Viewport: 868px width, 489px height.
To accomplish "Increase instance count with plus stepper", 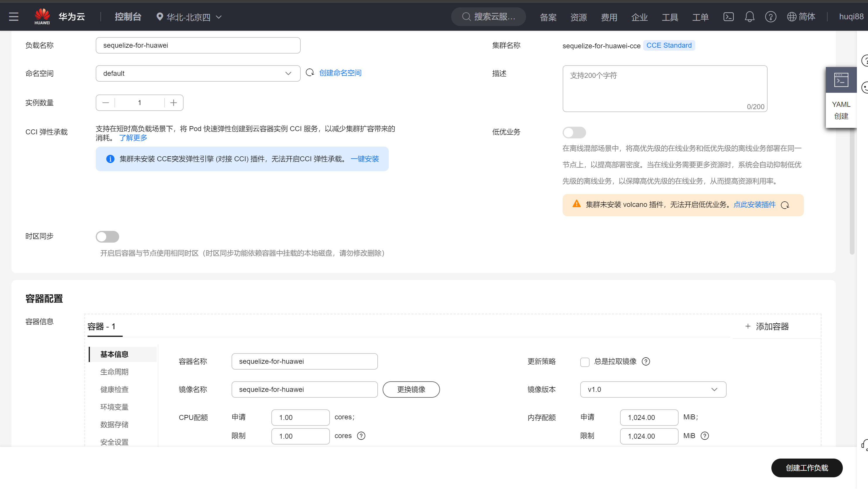I will click(174, 103).
